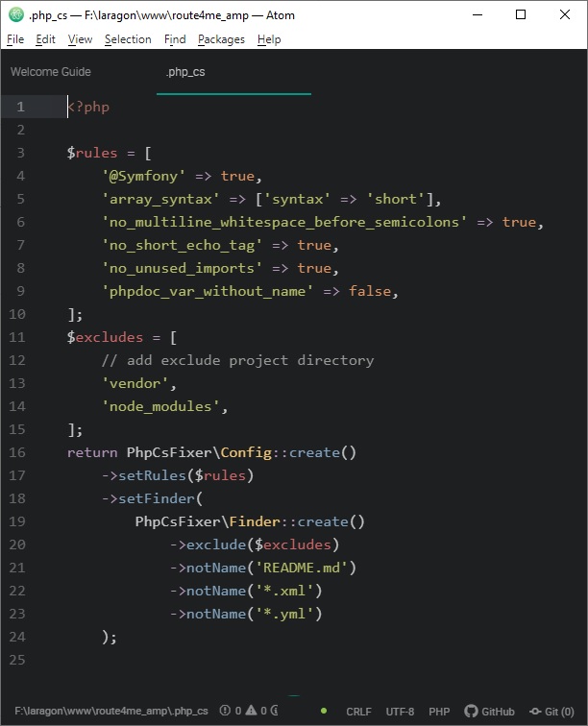Open the Edit menu
The image size is (588, 726).
coord(45,39)
